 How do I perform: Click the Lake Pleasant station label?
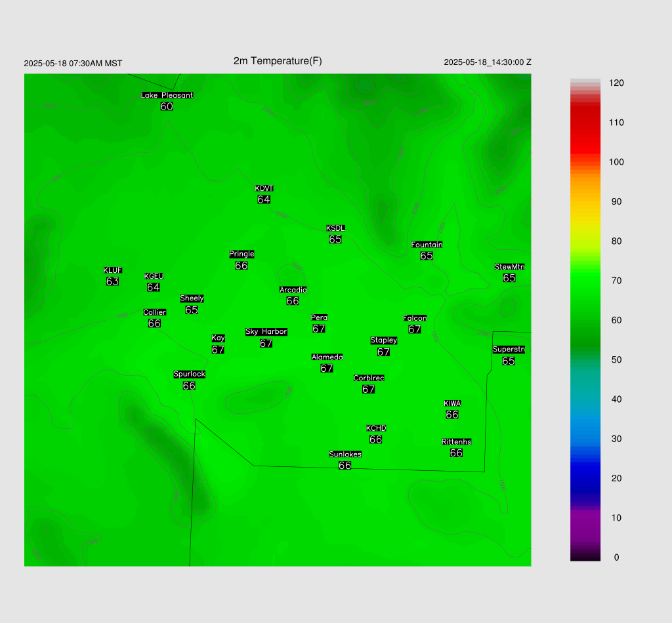coord(167,95)
